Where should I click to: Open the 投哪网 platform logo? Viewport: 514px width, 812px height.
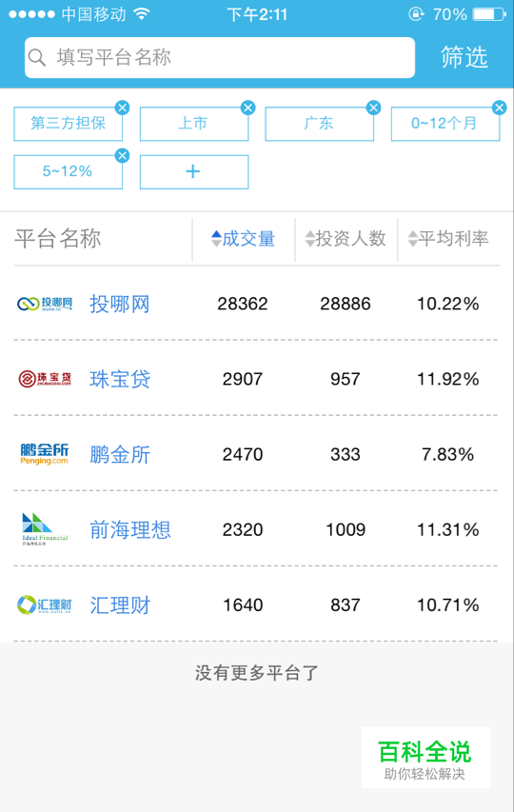tap(45, 304)
